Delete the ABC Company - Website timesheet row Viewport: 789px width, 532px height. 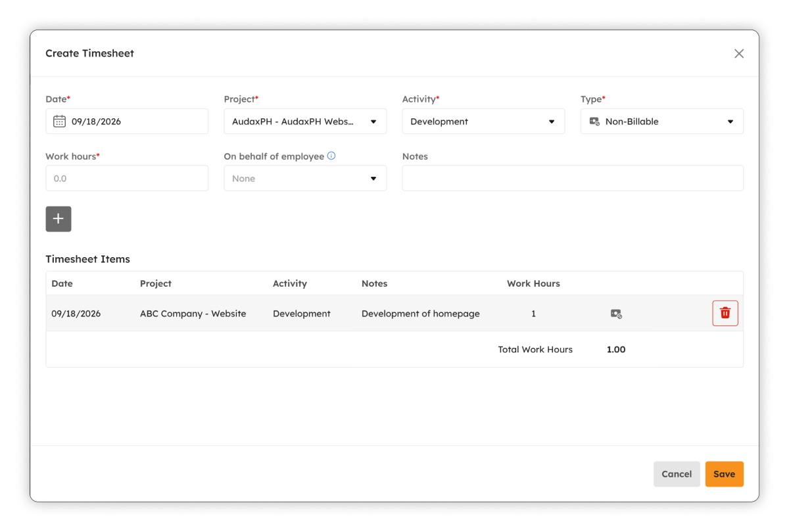725,313
